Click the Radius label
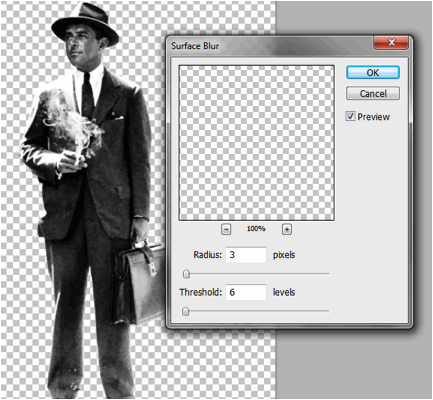Viewport: 433px width, 400px height. click(207, 255)
